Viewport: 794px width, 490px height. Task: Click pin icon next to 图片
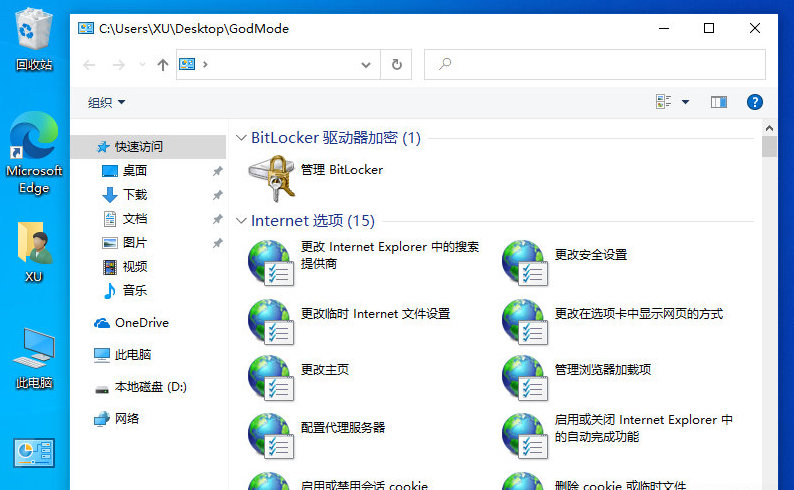point(218,243)
